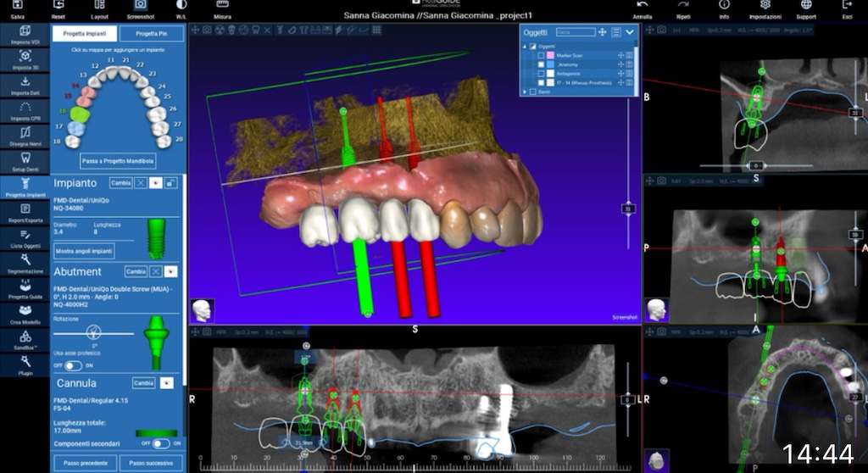Toggle the Componenti secondari switch

click(160, 443)
